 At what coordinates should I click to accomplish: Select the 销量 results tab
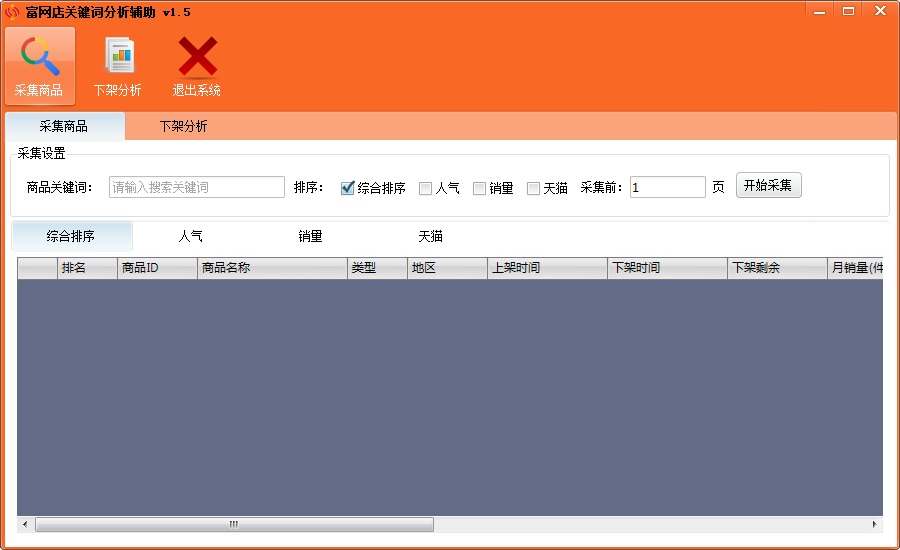311,237
